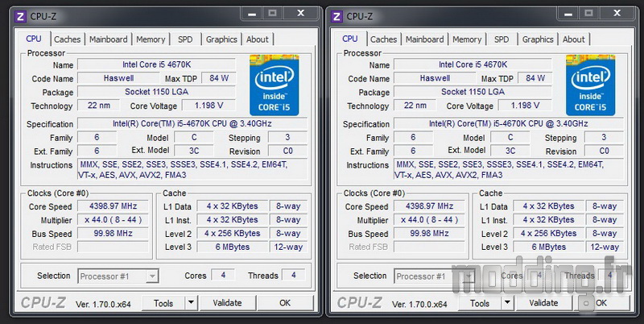Minimize the left CPU-Z window
644x324 pixels.
pos(252,14)
